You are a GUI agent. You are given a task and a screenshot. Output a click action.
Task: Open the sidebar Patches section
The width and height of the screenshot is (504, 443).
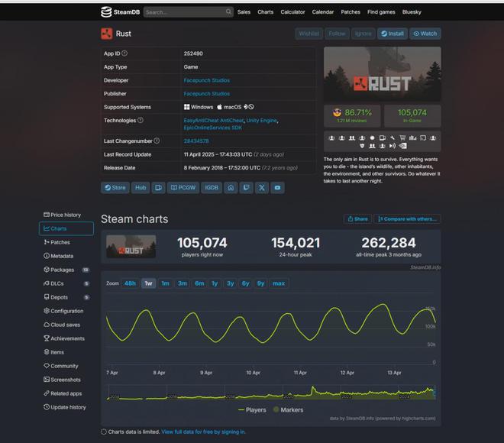click(x=66, y=242)
